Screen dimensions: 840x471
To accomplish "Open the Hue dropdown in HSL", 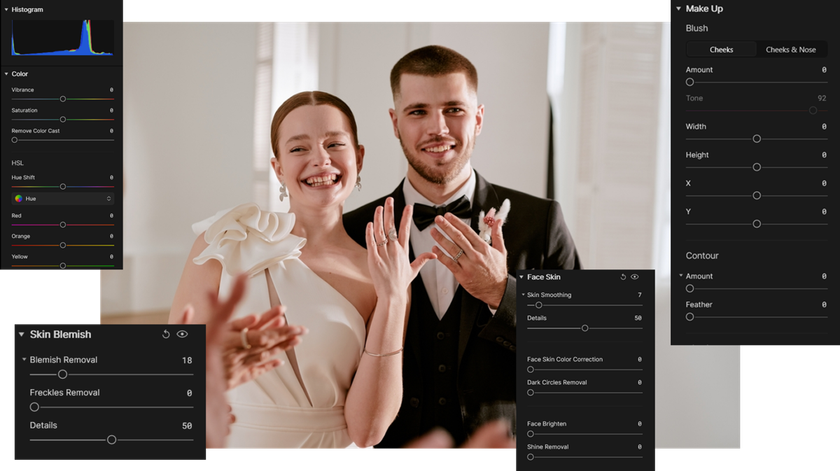I will tap(62, 198).
